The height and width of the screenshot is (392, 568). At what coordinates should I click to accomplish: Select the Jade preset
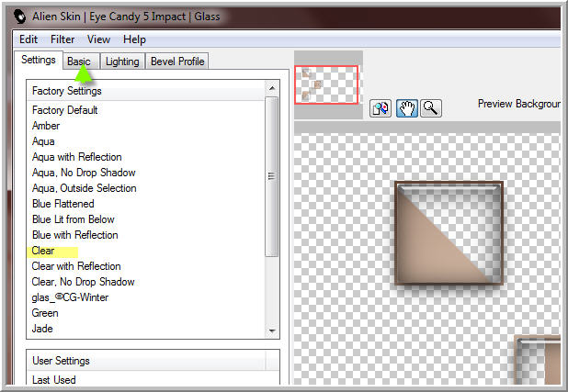pos(42,329)
